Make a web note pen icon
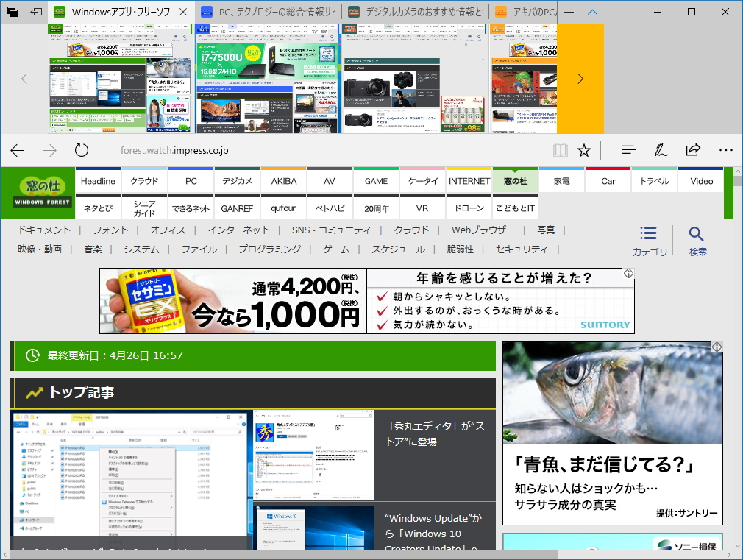Image resolution: width=743 pixels, height=560 pixels. tap(661, 150)
